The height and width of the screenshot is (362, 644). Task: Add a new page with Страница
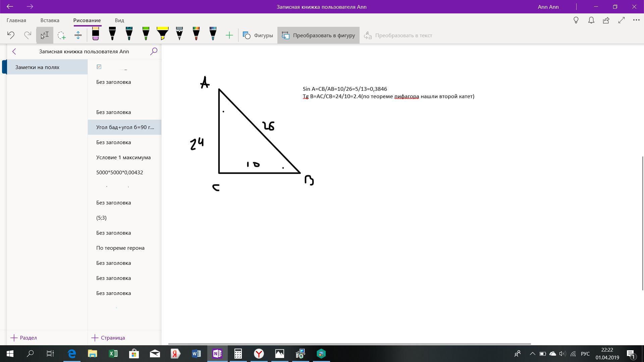108,338
